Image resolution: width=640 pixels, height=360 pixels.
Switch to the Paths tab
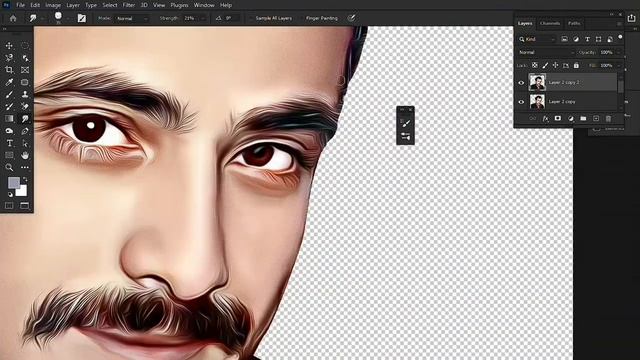tap(574, 23)
